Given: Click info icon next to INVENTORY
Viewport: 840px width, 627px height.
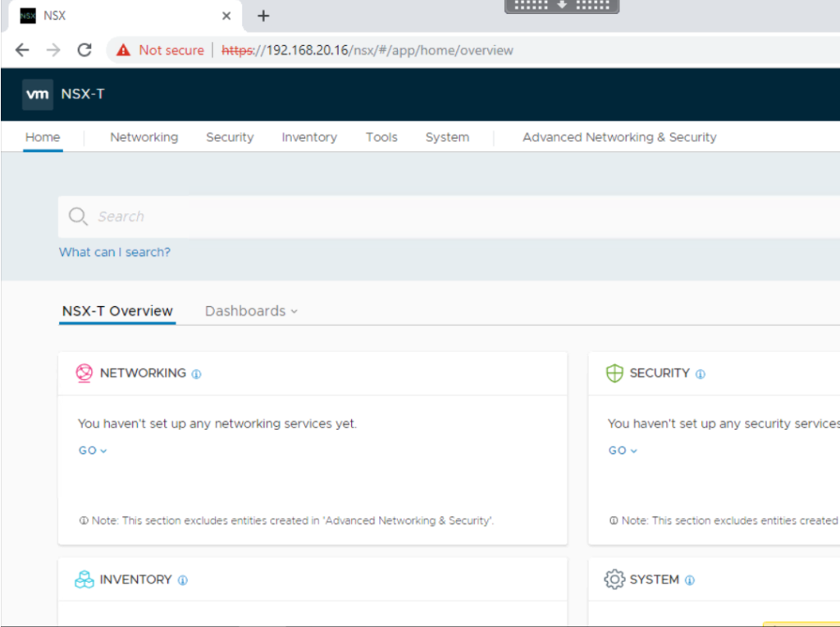Looking at the screenshot, I should [x=183, y=580].
